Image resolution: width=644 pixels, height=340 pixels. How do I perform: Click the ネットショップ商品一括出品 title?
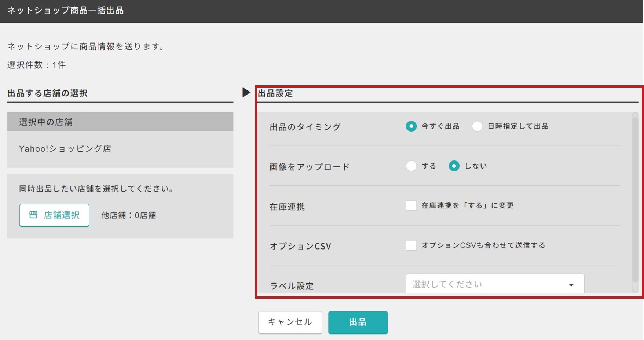[x=66, y=10]
